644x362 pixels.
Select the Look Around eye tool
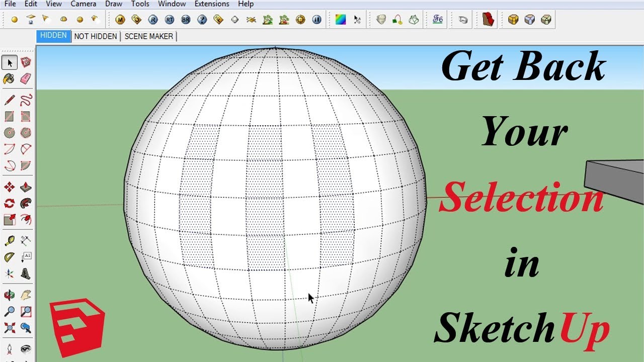pyautogui.click(x=26, y=349)
